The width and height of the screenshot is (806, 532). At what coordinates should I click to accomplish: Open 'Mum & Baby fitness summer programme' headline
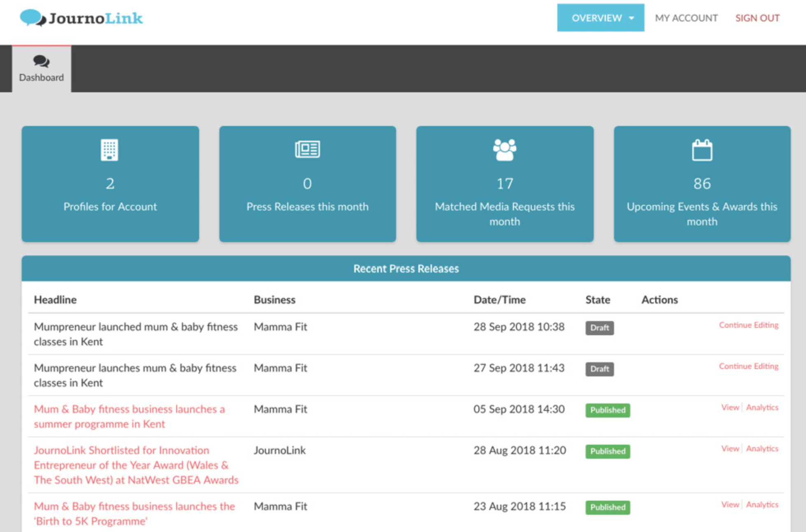click(129, 416)
